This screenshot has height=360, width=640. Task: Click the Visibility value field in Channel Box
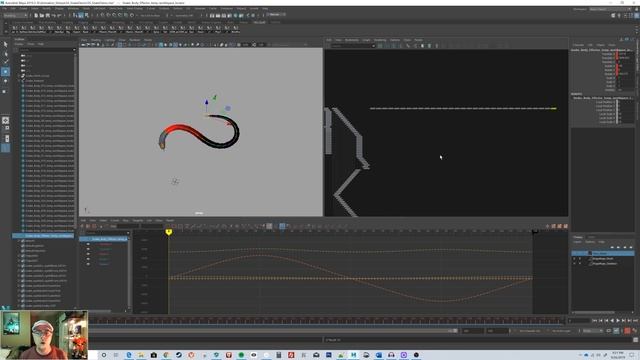tap(625, 90)
